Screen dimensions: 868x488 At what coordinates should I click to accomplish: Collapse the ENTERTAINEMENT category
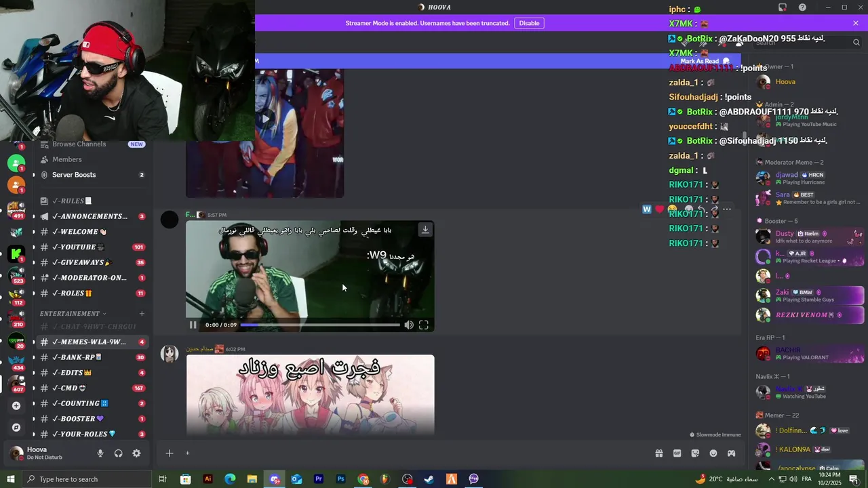pos(73,314)
